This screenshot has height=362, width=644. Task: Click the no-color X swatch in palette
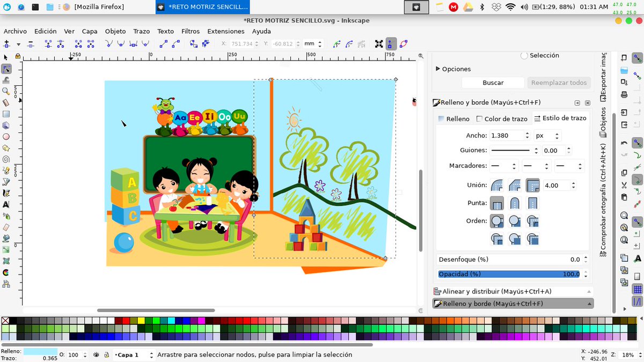tap(5, 321)
